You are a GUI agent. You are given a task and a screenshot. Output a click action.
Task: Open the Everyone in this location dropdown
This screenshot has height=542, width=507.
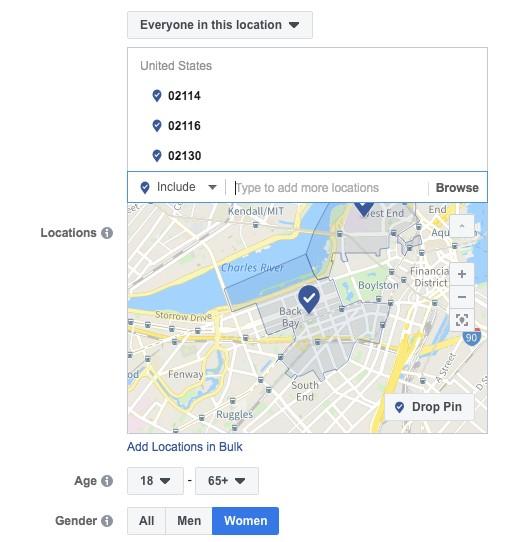[x=220, y=25]
